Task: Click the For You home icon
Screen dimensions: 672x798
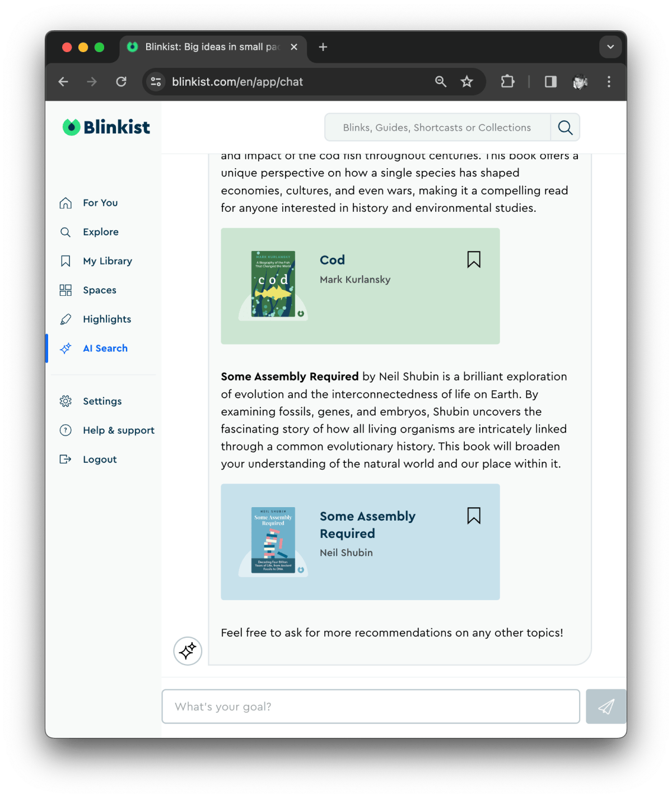Action: point(66,203)
